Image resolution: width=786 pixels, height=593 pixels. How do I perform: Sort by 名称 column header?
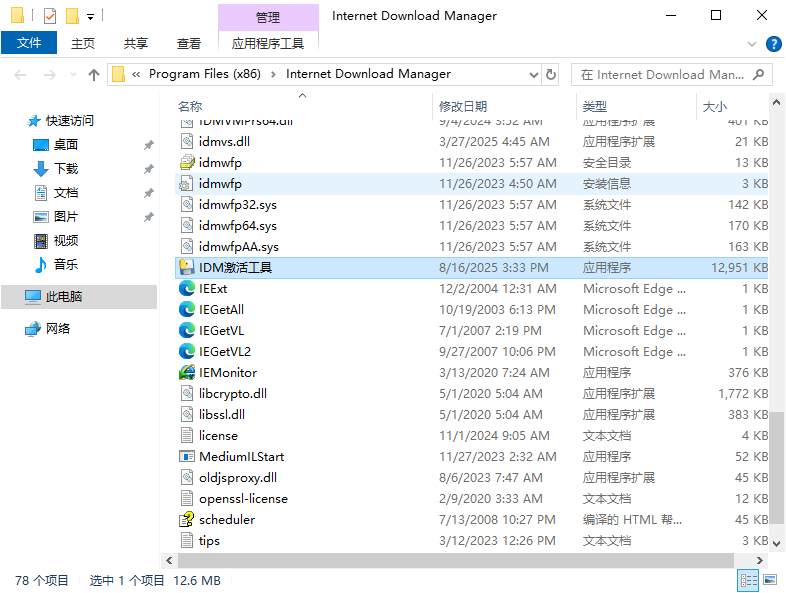click(190, 106)
